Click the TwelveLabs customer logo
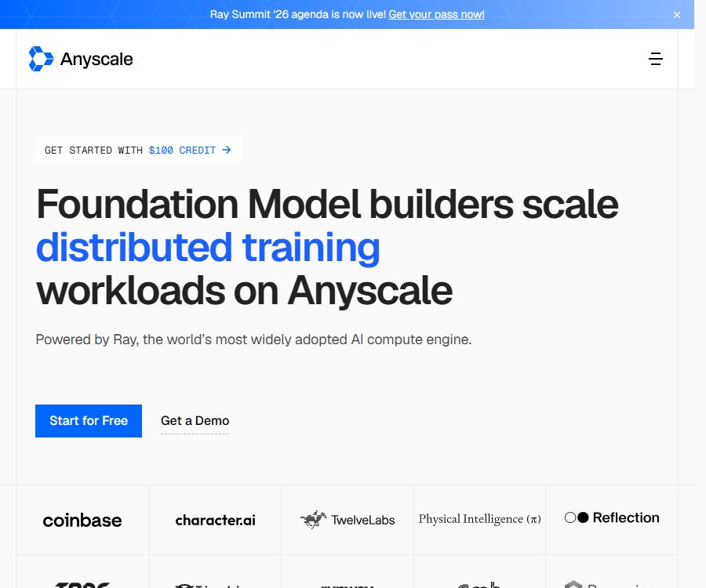This screenshot has width=706, height=588. pyautogui.click(x=348, y=520)
